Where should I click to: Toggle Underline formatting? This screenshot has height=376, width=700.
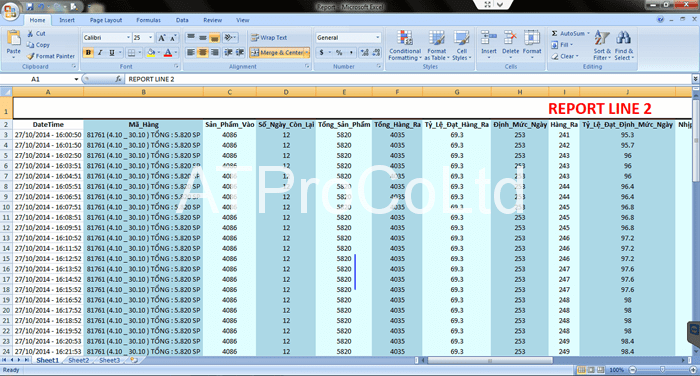(112, 53)
